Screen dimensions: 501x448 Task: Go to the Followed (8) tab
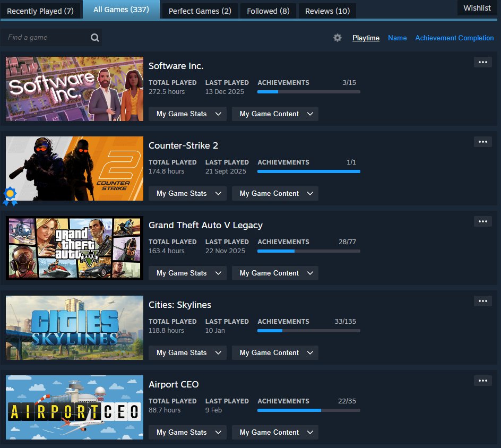268,11
